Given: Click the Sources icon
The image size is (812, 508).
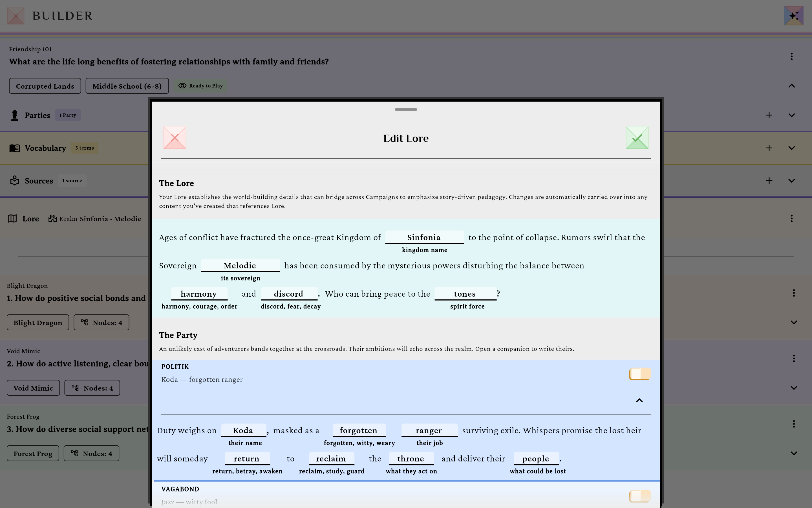Looking at the screenshot, I should pyautogui.click(x=14, y=180).
